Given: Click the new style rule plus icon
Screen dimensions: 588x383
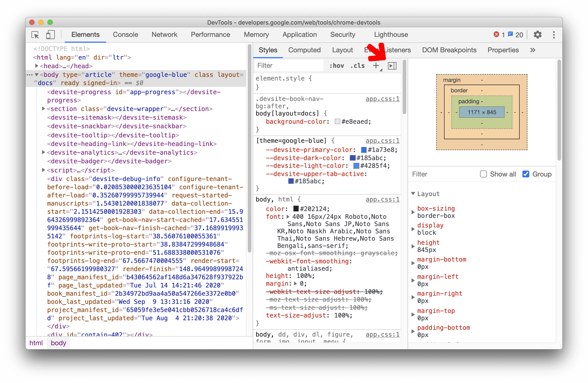Looking at the screenshot, I should coord(376,66).
